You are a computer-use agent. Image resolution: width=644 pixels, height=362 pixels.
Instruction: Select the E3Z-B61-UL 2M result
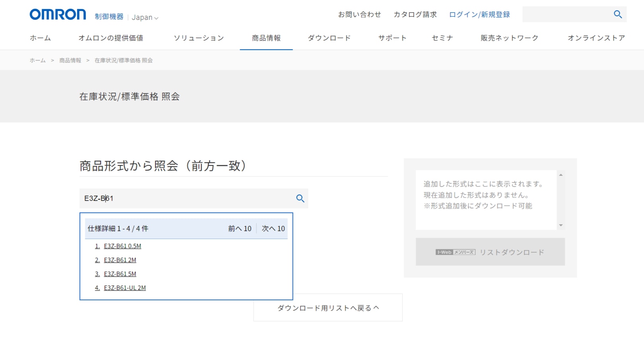pyautogui.click(x=125, y=288)
